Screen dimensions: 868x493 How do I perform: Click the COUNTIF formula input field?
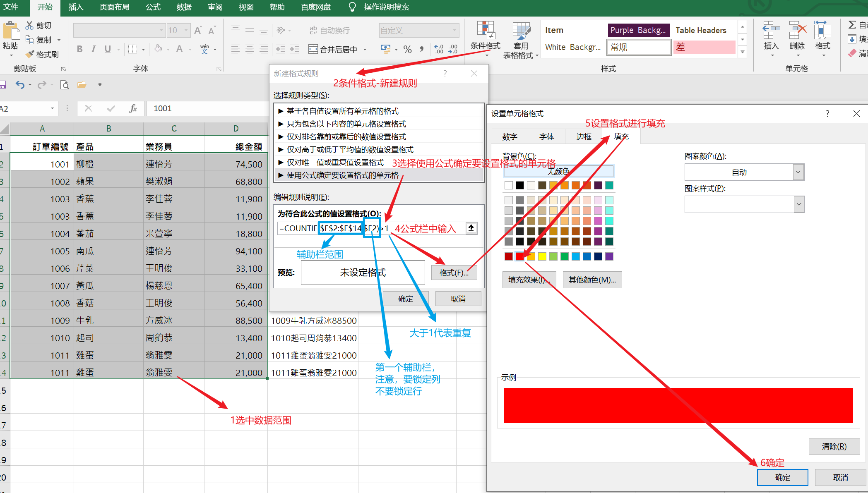(x=371, y=228)
